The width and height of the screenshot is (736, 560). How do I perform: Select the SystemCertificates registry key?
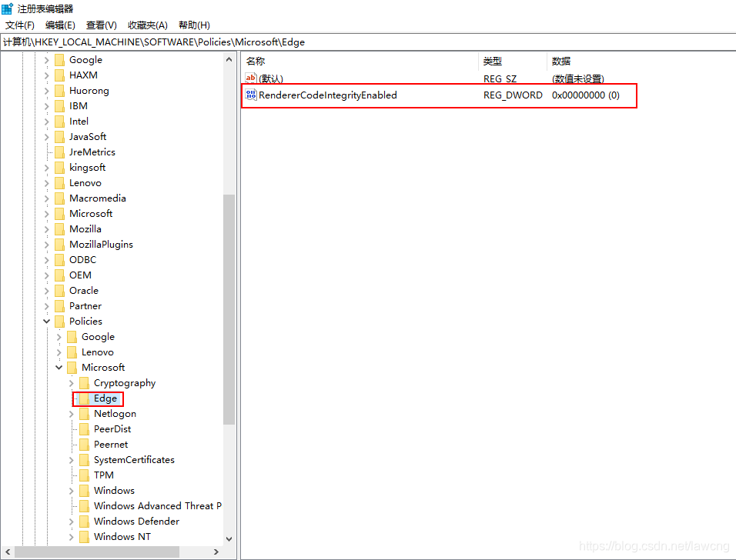(134, 460)
